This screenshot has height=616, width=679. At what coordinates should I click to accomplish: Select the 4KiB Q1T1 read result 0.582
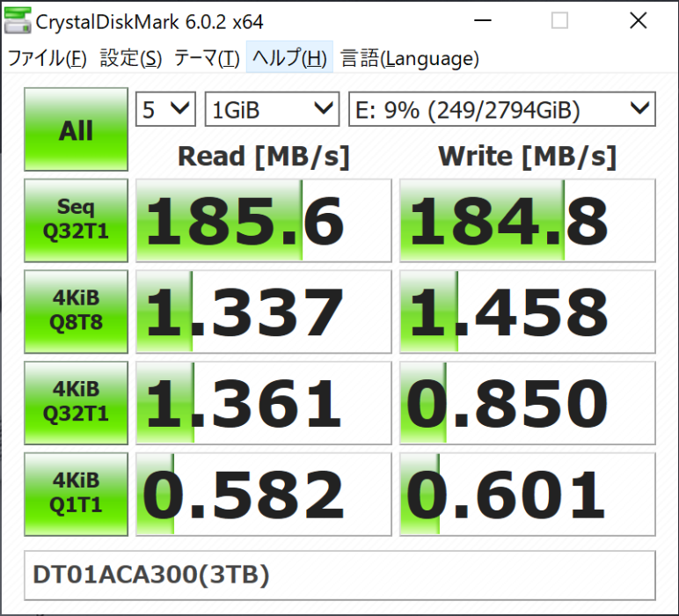[264, 495]
